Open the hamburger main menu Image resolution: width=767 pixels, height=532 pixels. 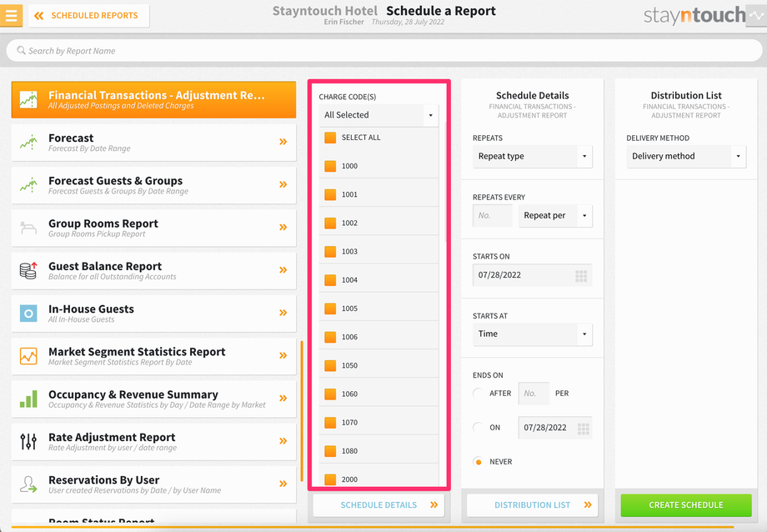click(11, 15)
